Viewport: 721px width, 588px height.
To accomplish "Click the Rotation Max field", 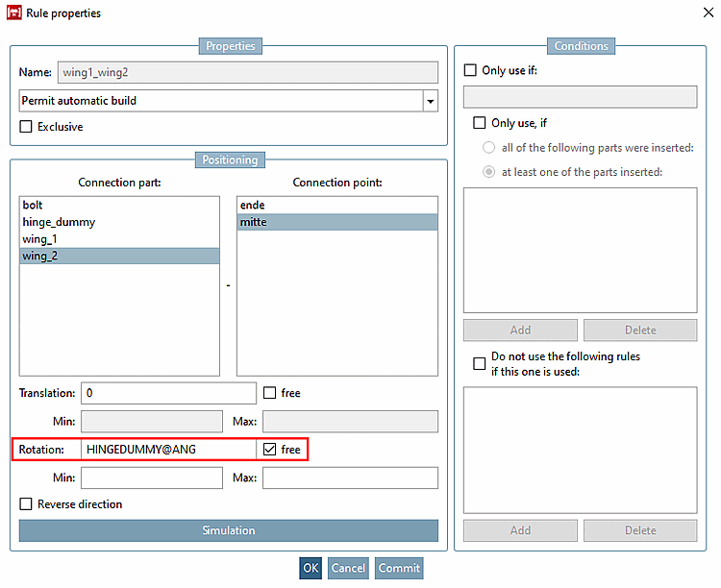I will 350,478.
